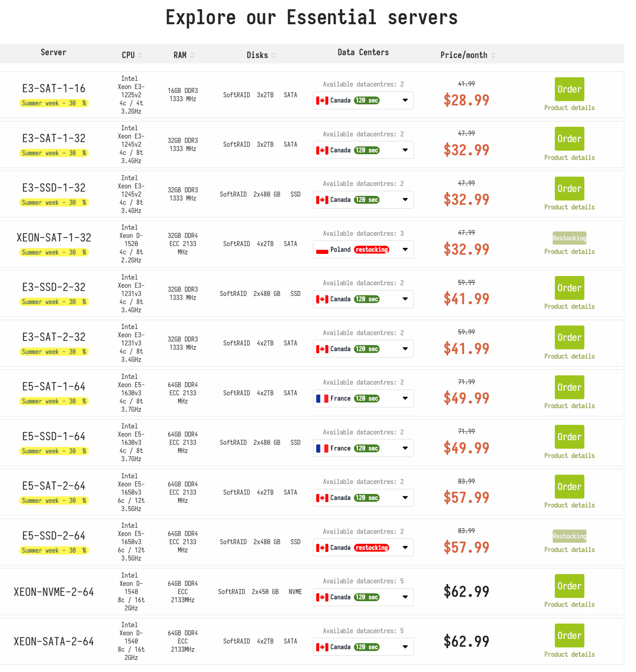Open the XEON-SATA-2-64 datacenter dropdown
Screen dimensions: 636x672
[x=405, y=647]
